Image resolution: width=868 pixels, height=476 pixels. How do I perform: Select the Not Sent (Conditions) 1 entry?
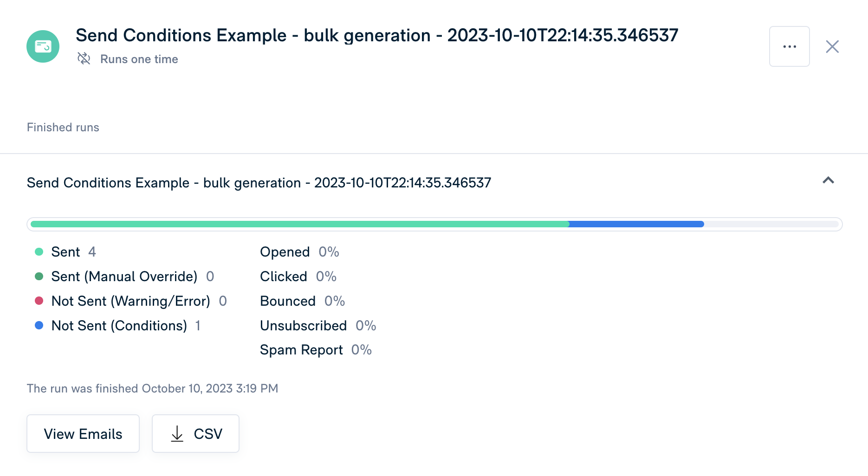pos(126,326)
